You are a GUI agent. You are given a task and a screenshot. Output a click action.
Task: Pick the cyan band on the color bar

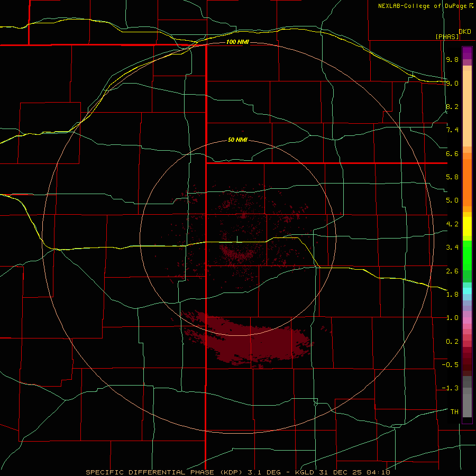pos(467,290)
